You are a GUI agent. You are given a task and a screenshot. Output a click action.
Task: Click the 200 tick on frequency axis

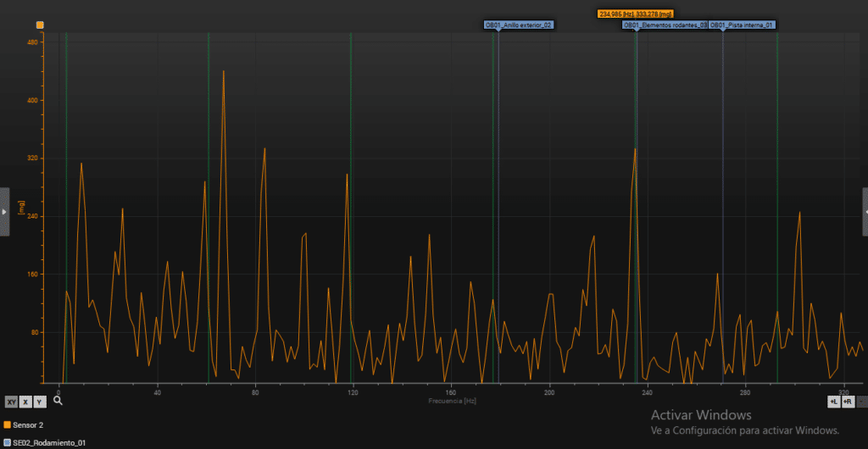549,393
